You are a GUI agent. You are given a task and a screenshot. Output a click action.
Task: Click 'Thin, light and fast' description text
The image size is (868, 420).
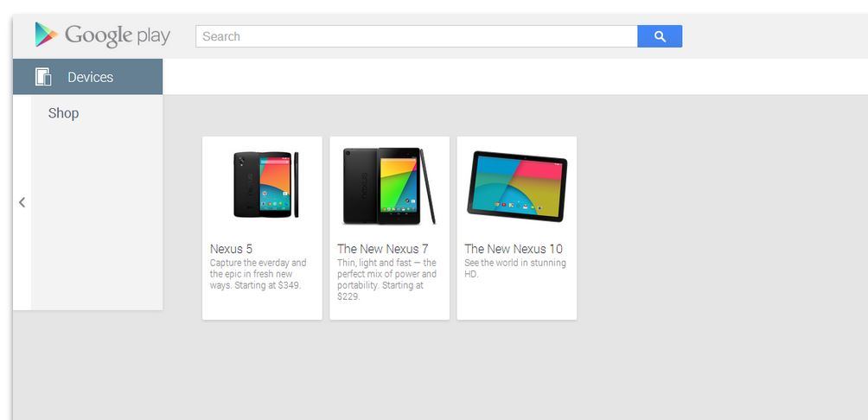click(x=386, y=280)
